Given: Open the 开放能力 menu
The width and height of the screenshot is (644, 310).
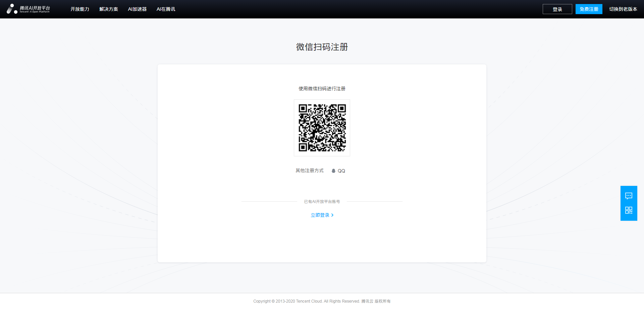Looking at the screenshot, I should (x=80, y=9).
